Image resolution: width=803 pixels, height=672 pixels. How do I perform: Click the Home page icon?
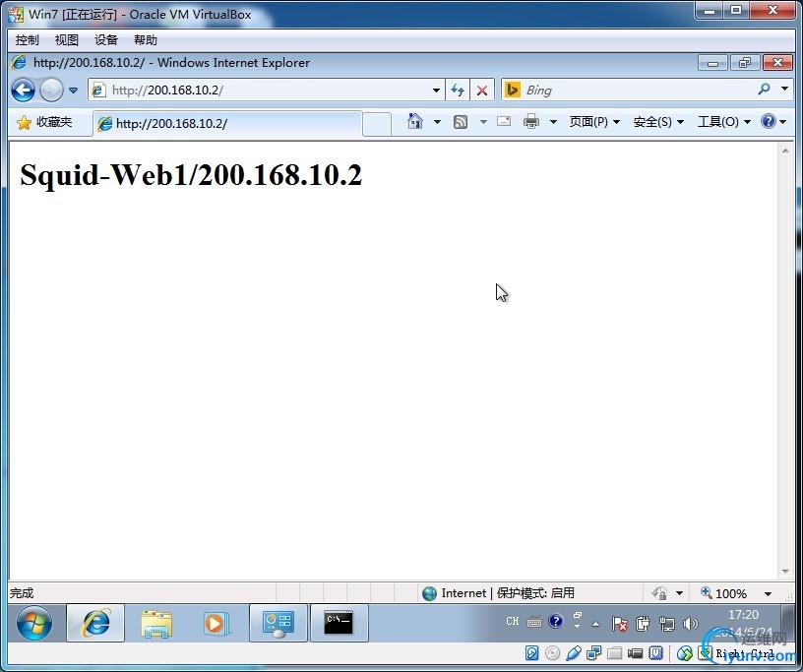coord(415,121)
